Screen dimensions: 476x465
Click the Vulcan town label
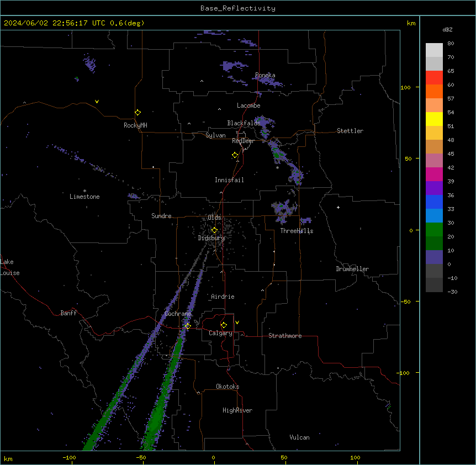(300, 437)
